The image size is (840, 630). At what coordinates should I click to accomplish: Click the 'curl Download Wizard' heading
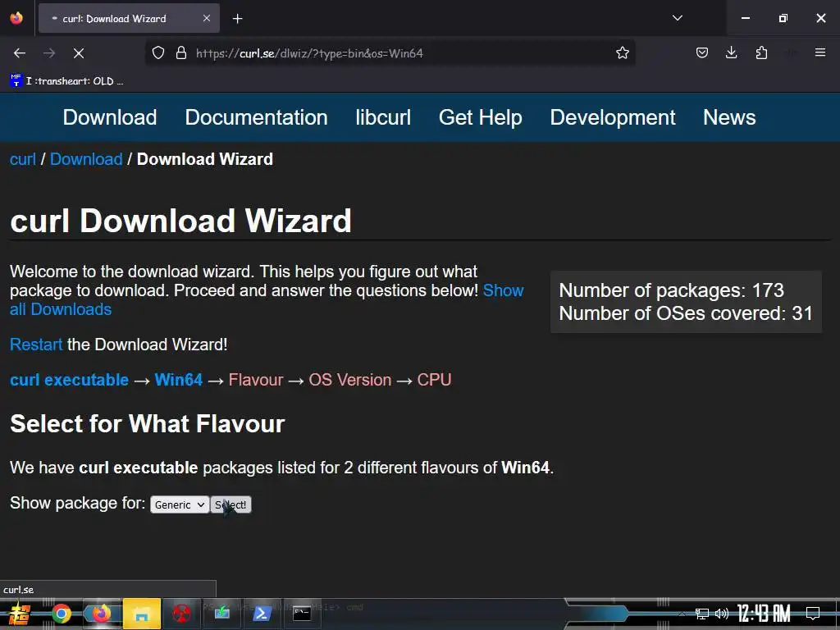click(180, 221)
